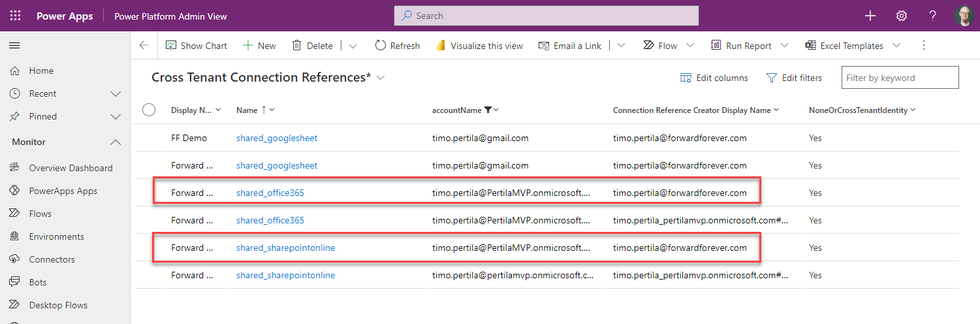
Task: Open the help question mark icon
Action: click(932, 16)
